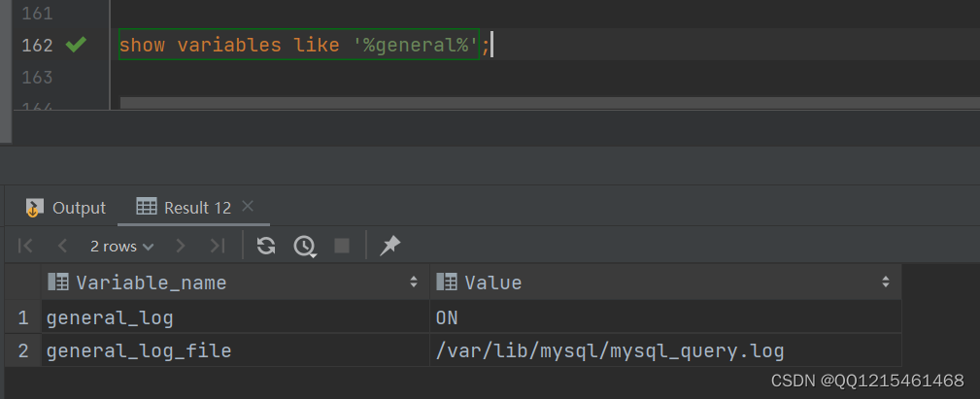Click line number 163 in gutter

38,78
